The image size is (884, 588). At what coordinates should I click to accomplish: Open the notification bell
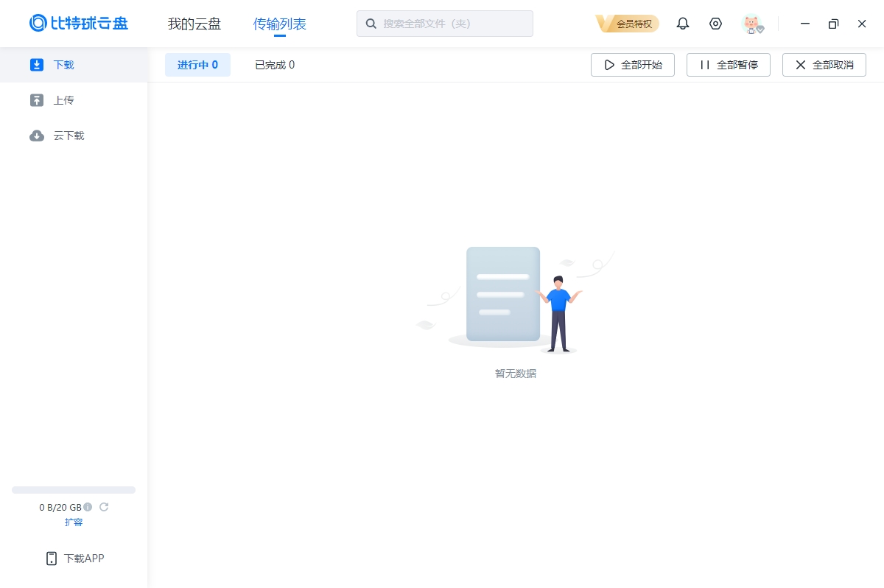(x=682, y=24)
